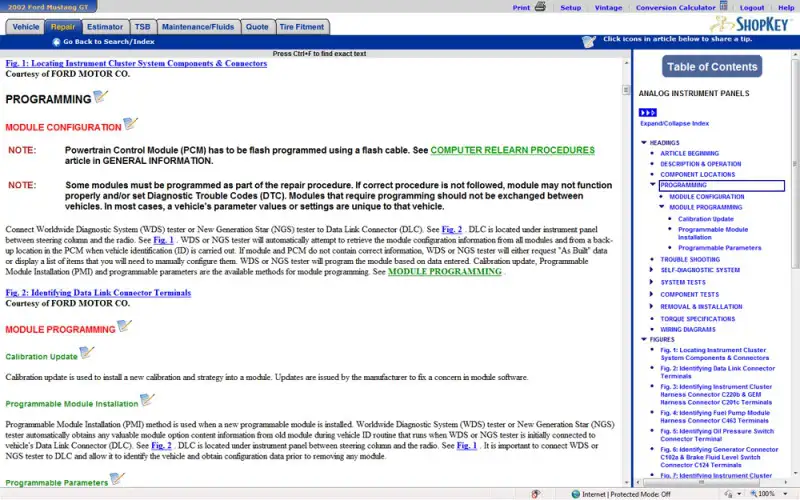Click the ShopKey logo
The image size is (800, 500).
coord(749,24)
